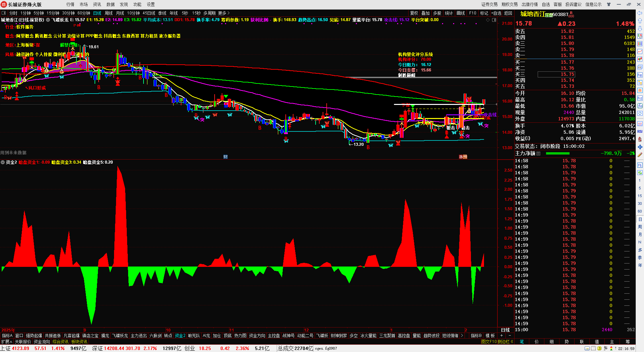The image size is (644, 352).
Task: Click the minus zoom button under chart
Action: [x=510, y=336]
